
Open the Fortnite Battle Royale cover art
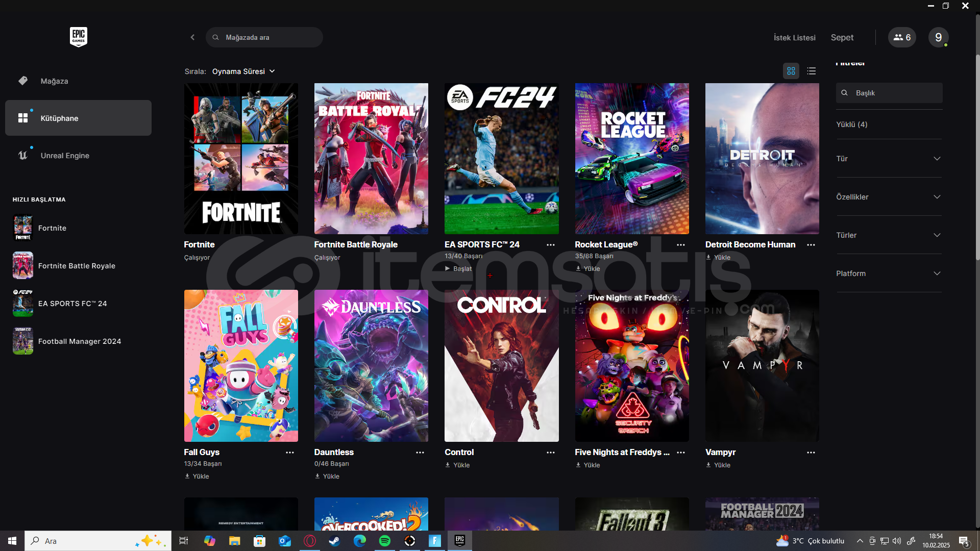coord(371,159)
